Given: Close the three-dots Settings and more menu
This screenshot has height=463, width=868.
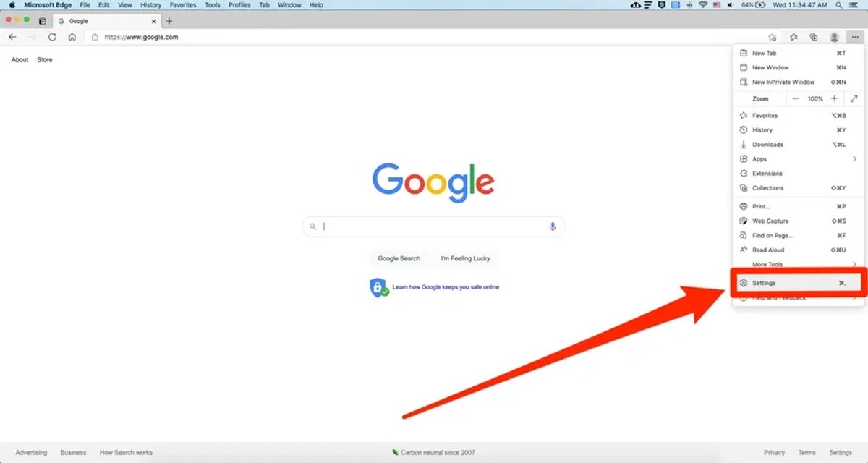Looking at the screenshot, I should pos(854,37).
